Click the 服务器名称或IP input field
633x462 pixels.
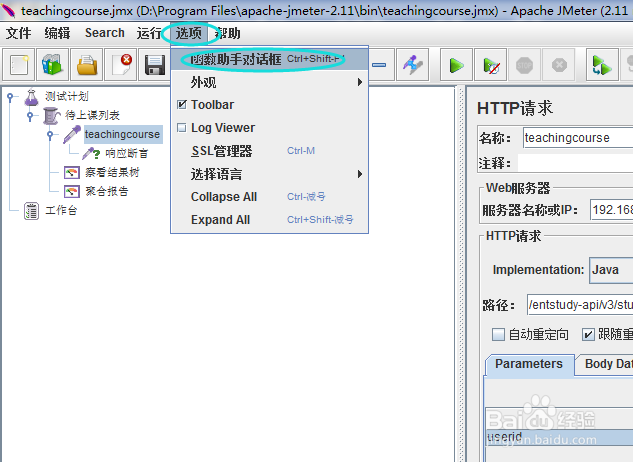(x=611, y=210)
